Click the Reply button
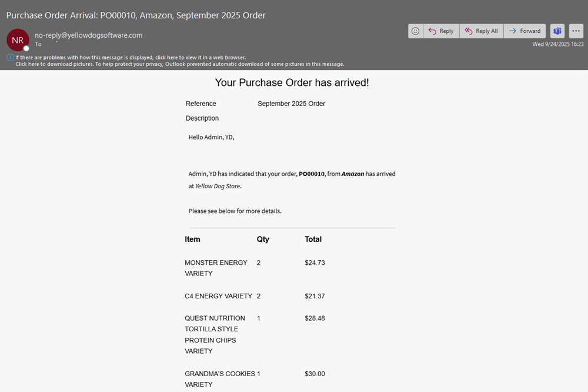Screen dimensions: 588x392 tap(441, 31)
